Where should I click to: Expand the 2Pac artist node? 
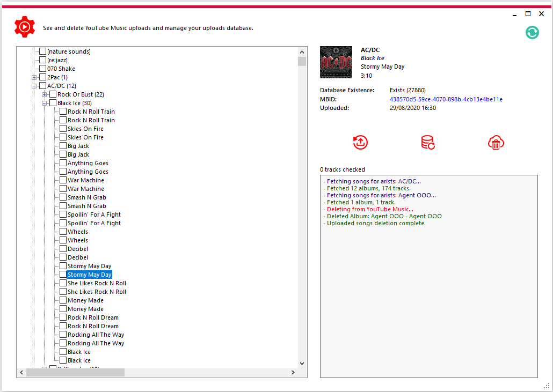point(34,77)
